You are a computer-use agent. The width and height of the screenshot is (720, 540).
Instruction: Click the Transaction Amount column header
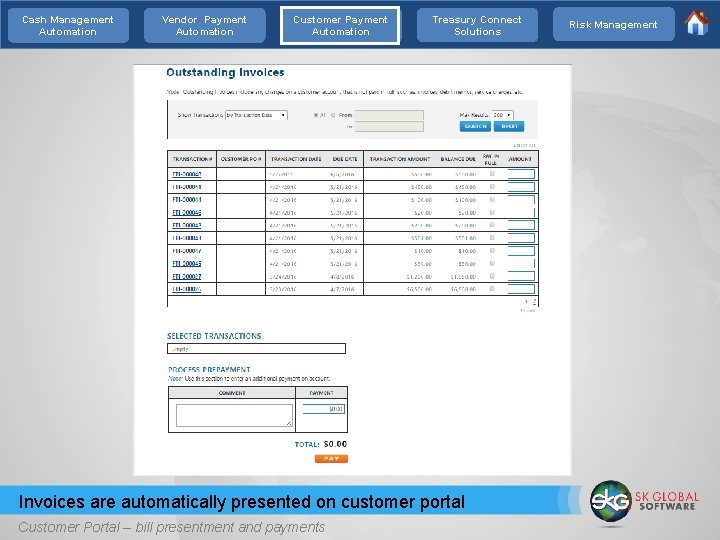(400, 159)
